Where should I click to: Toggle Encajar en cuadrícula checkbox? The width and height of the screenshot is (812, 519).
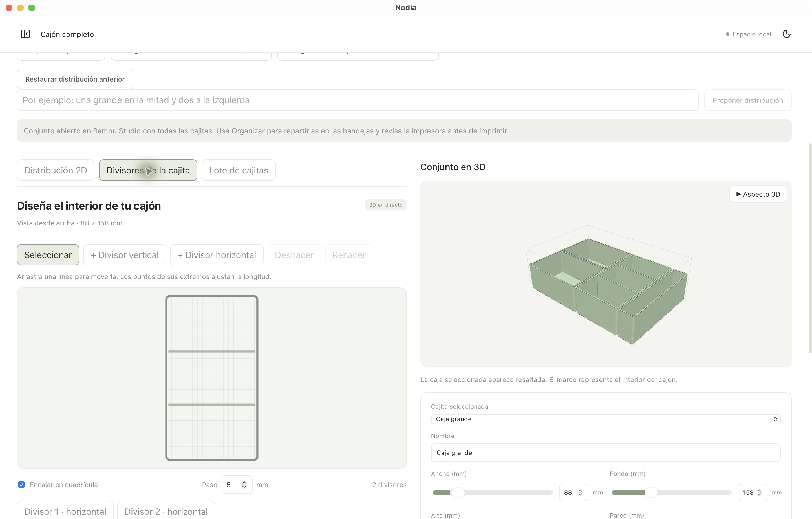[x=22, y=485]
